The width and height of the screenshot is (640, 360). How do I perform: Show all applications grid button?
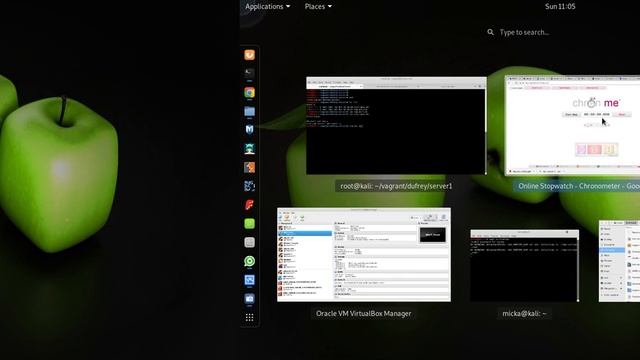click(x=249, y=317)
